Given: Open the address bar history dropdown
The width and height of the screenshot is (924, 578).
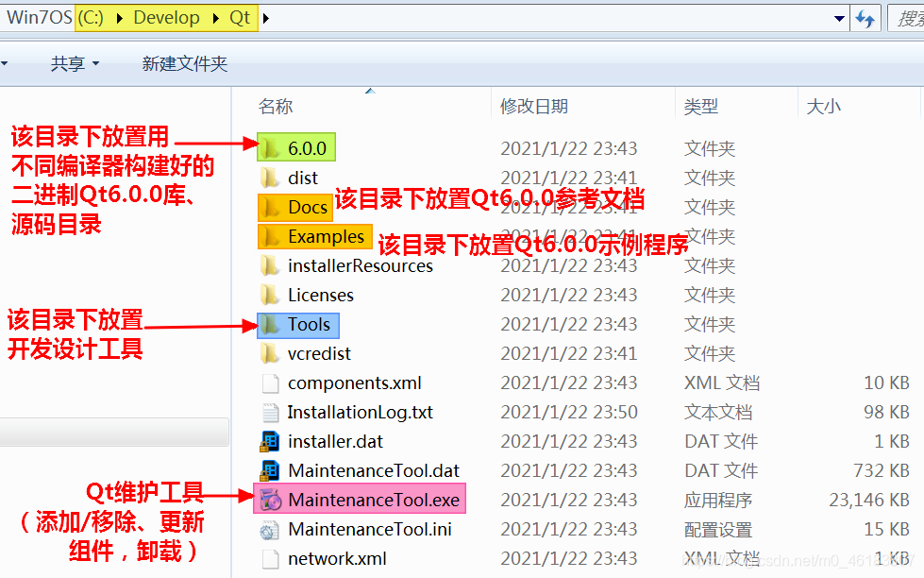Looking at the screenshot, I should [840, 18].
